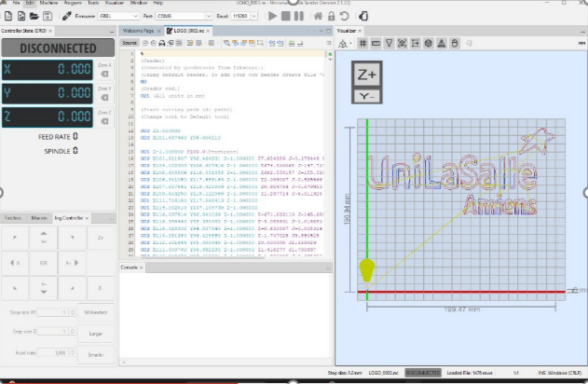Click the Zero X reset button

click(x=104, y=70)
